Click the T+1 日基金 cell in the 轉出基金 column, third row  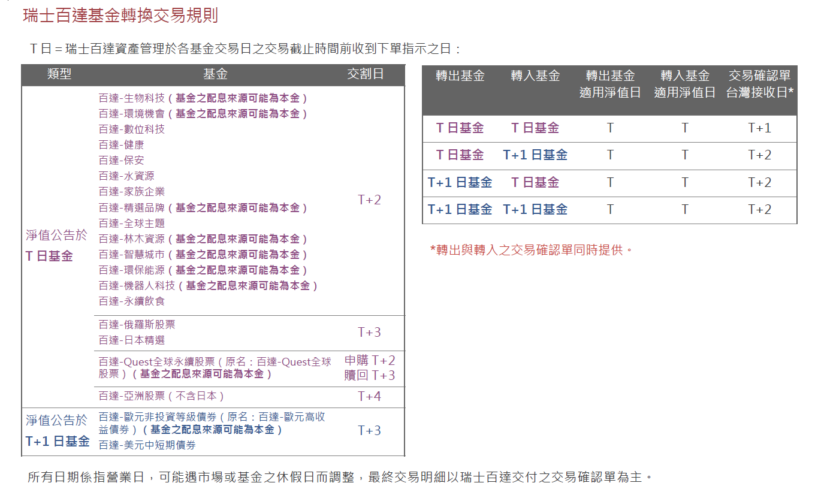pyautogui.click(x=460, y=183)
